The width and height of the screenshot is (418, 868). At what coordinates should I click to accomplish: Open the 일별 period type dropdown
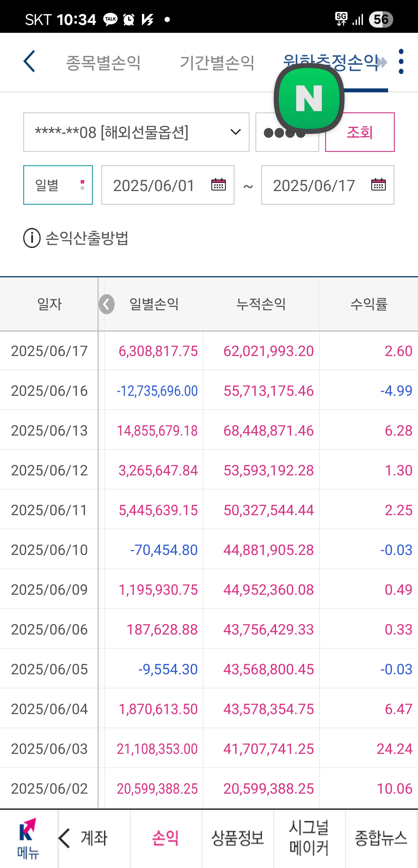click(x=58, y=185)
